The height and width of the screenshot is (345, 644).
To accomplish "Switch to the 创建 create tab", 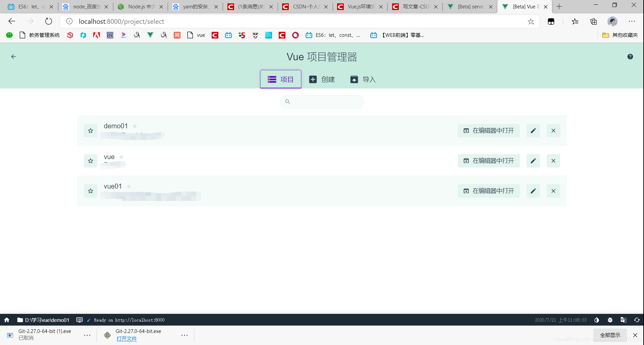I will pos(322,79).
